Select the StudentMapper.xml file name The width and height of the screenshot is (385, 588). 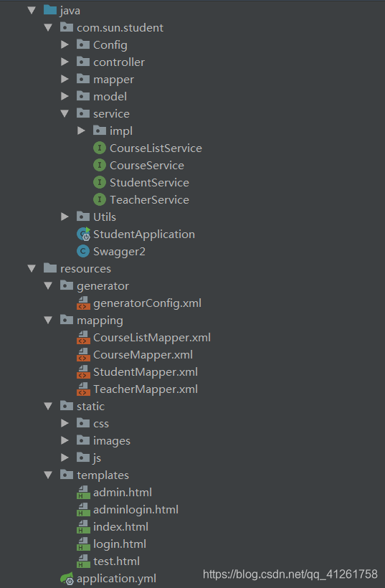click(146, 372)
